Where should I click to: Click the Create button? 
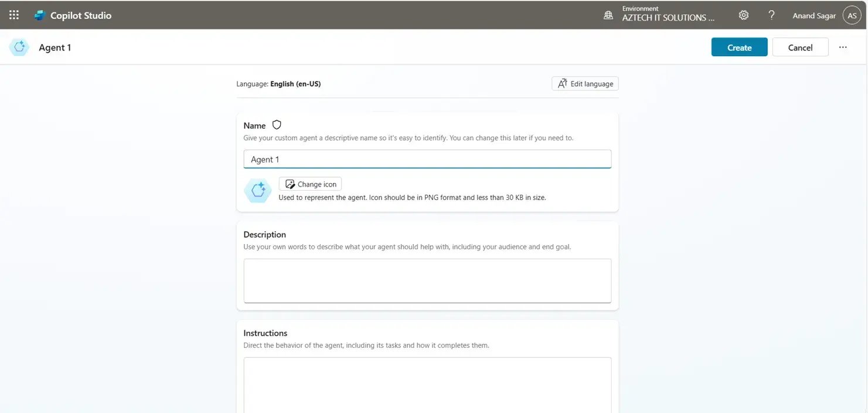coord(739,48)
